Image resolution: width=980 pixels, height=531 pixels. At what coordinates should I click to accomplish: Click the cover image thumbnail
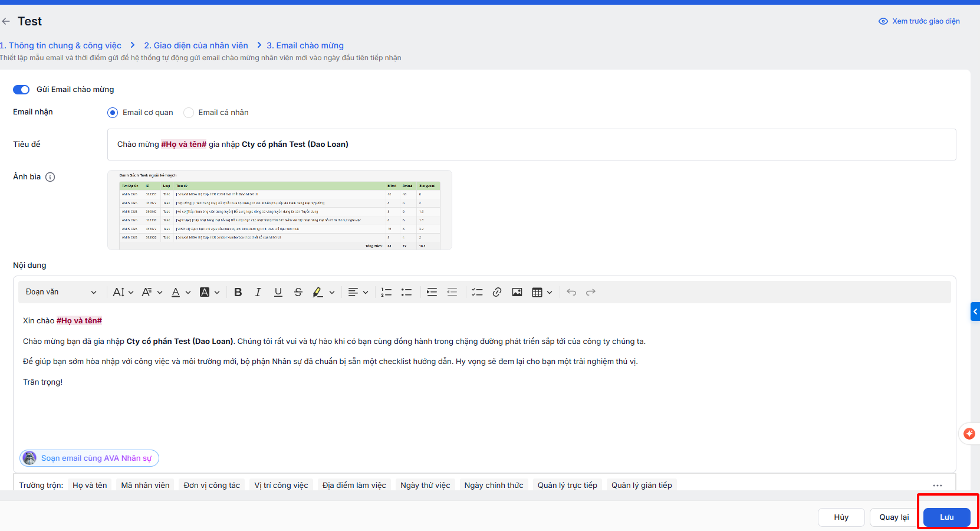click(x=279, y=210)
